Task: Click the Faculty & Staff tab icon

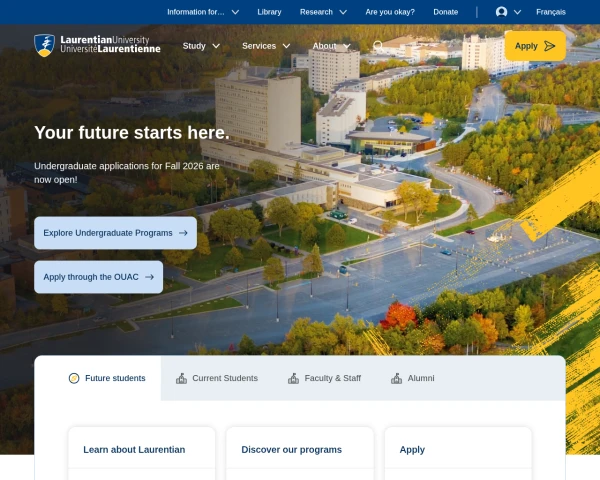Action: click(x=293, y=378)
